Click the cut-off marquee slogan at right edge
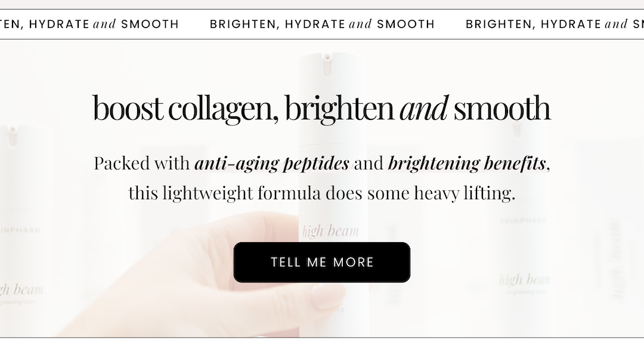 click(x=555, y=24)
